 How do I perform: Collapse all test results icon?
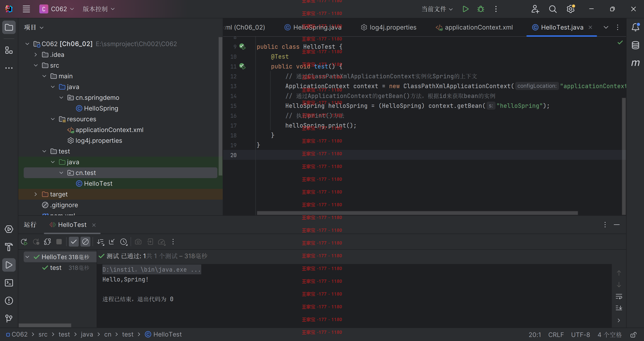coord(112,242)
